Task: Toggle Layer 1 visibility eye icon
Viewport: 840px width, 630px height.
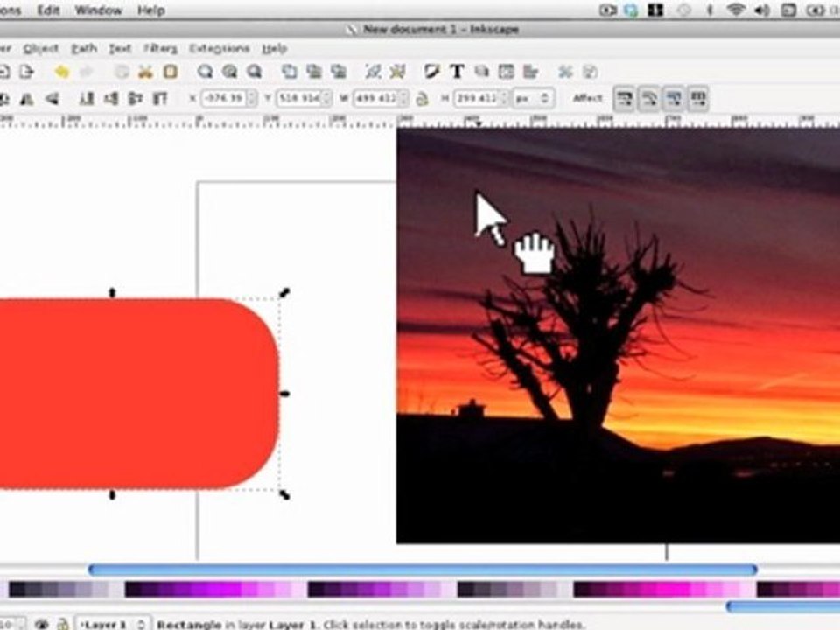Action: point(41,624)
